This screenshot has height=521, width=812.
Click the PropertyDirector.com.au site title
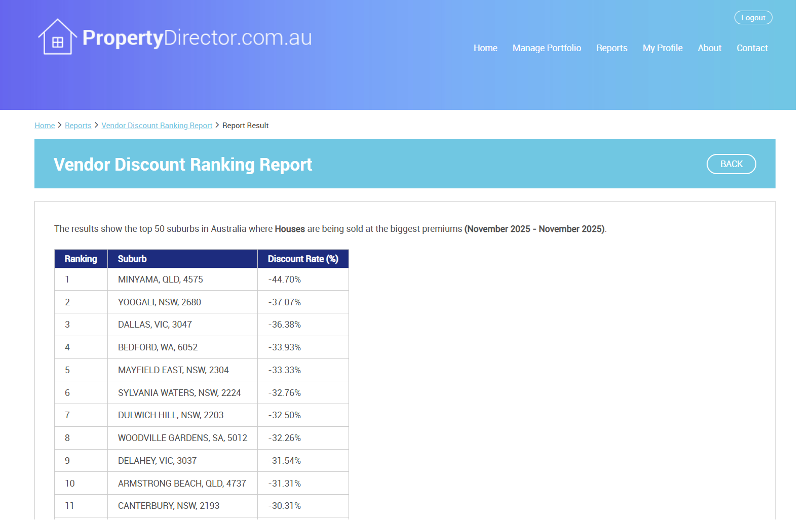[x=197, y=38]
